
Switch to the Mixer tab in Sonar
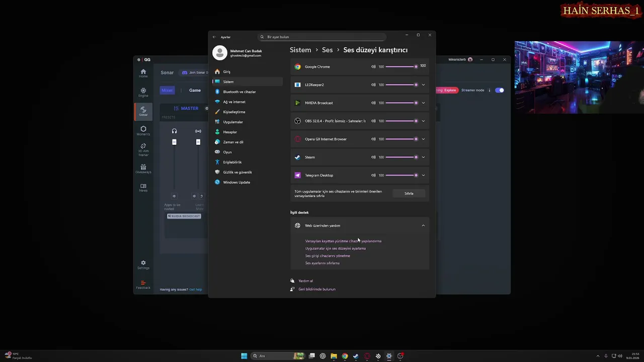point(167,90)
